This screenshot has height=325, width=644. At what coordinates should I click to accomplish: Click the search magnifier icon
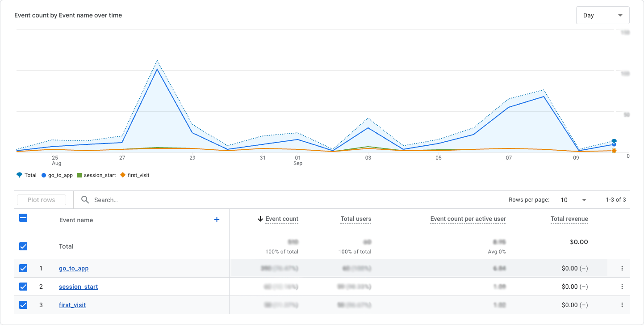point(85,199)
